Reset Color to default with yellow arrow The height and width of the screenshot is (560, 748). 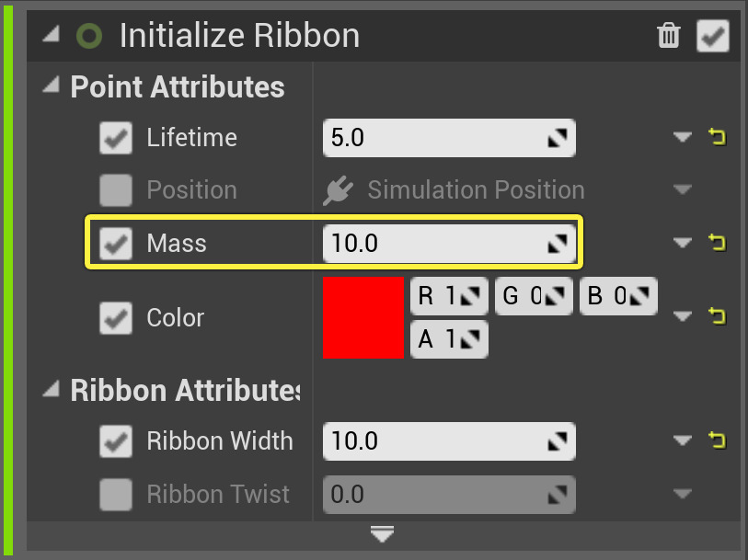pos(717,316)
